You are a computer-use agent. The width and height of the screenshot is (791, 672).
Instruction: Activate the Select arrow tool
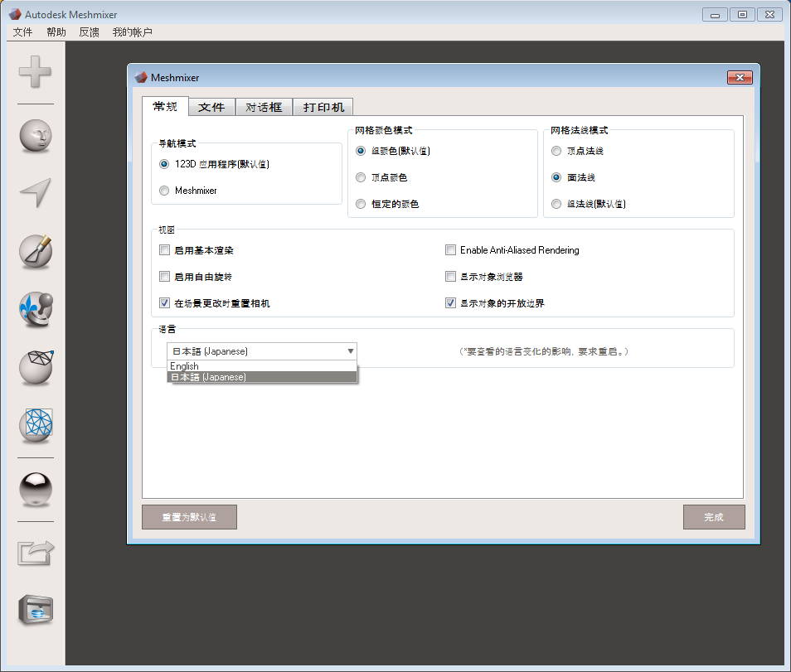(x=36, y=192)
